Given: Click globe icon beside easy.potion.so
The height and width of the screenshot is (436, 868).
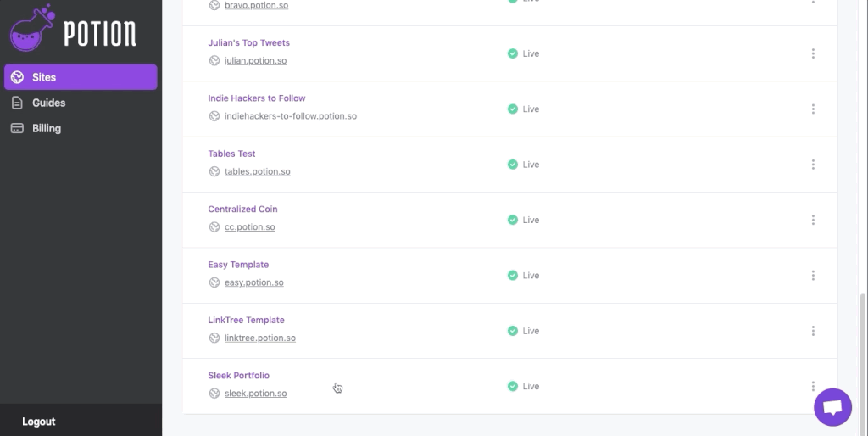Looking at the screenshot, I should pyautogui.click(x=214, y=282).
